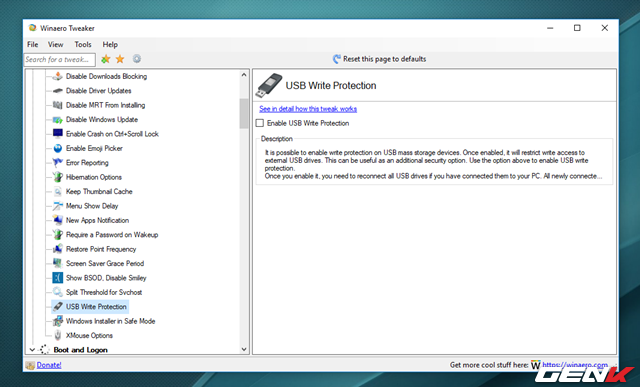This screenshot has height=387, width=640.
Task: Open the File menu
Action: coord(33,44)
